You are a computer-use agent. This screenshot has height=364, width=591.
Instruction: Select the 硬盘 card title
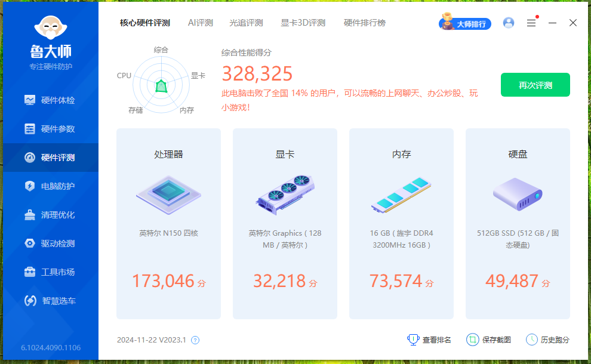pyautogui.click(x=518, y=154)
